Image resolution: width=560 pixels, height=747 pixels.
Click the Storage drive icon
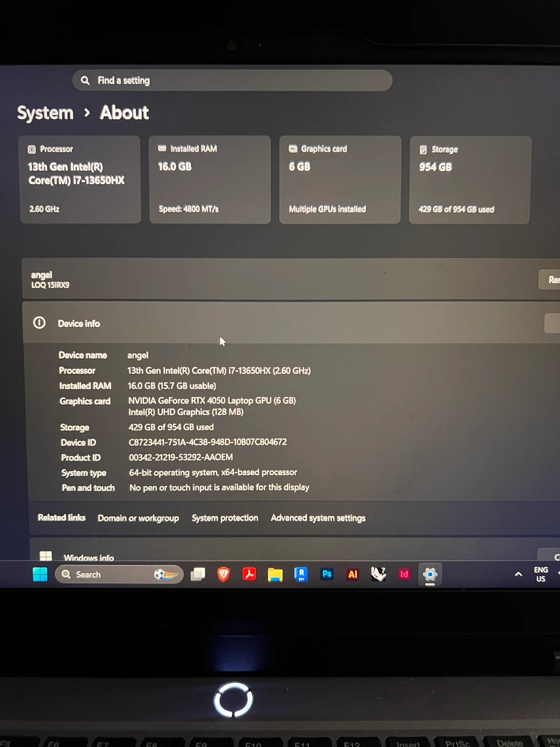point(423,150)
